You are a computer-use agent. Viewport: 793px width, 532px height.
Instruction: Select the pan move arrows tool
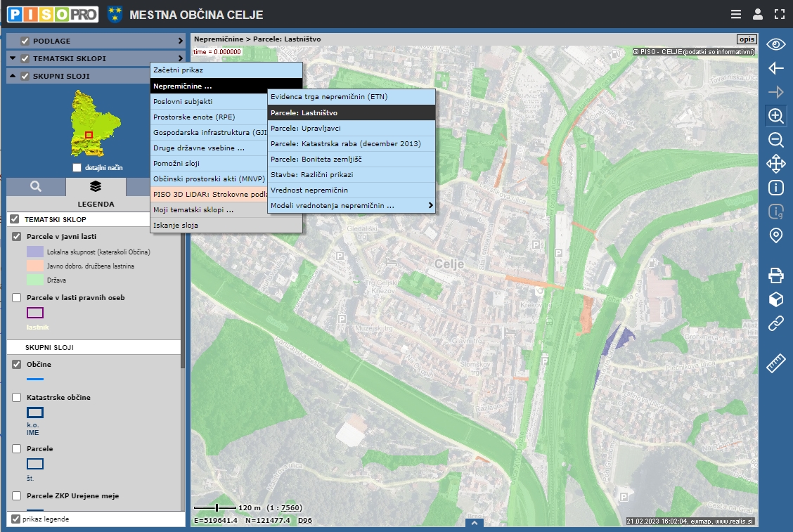pos(776,164)
